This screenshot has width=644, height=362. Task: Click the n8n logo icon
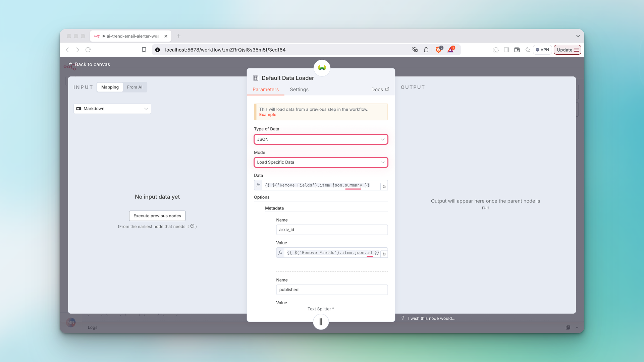[x=69, y=67]
